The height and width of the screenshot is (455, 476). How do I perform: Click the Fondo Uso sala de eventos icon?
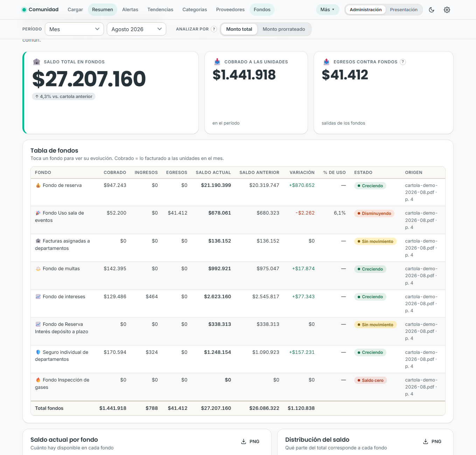[x=38, y=213]
